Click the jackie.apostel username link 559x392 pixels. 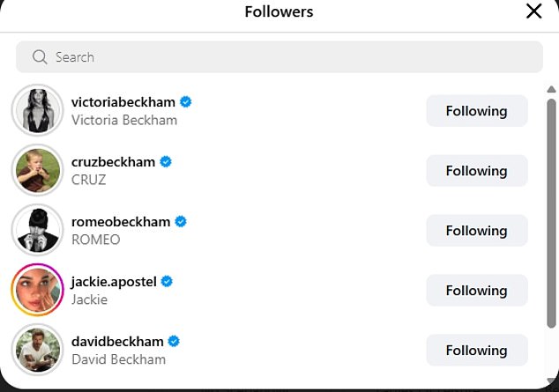coord(114,282)
